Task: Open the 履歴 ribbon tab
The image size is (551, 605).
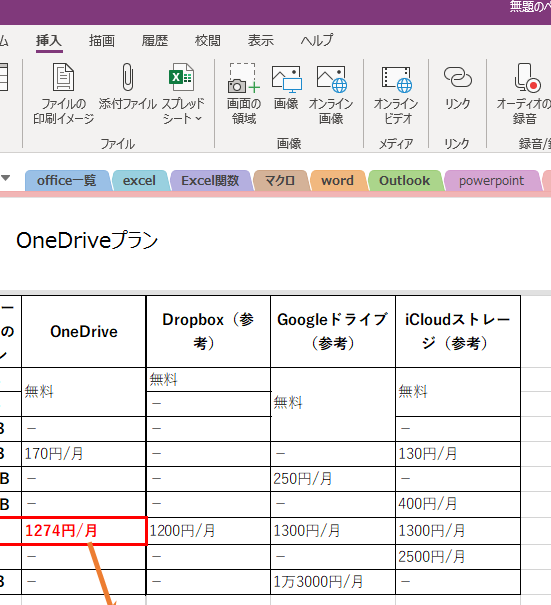Action: 155,41
